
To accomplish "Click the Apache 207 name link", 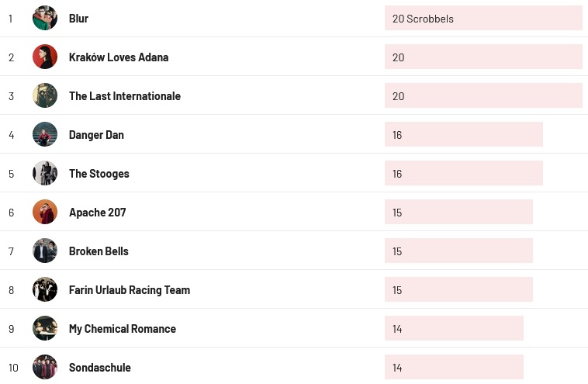I will pyautogui.click(x=97, y=213).
